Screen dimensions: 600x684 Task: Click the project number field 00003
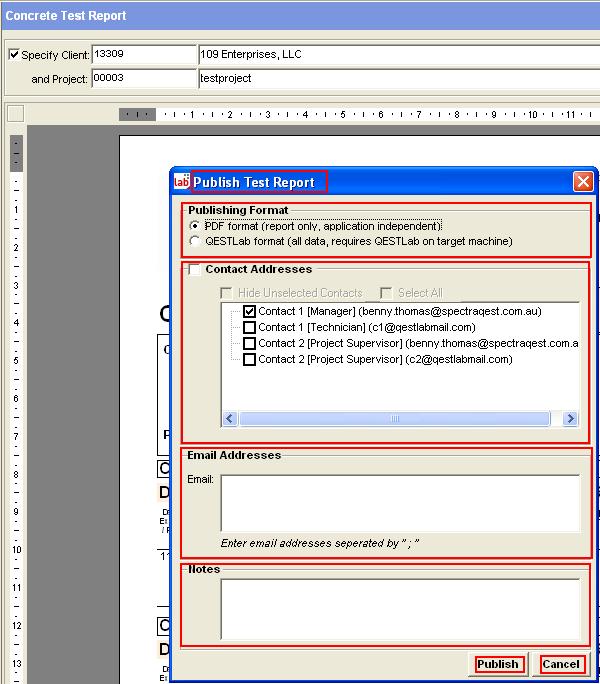pos(143,78)
